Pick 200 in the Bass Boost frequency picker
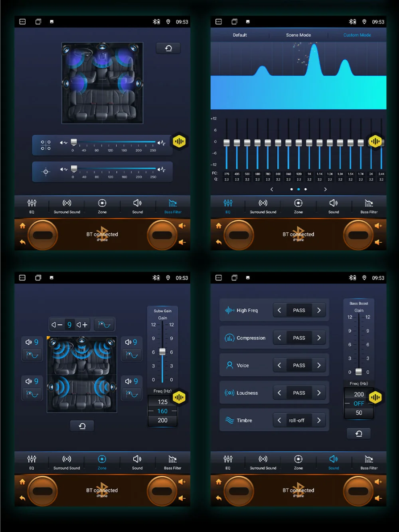 pyautogui.click(x=359, y=394)
